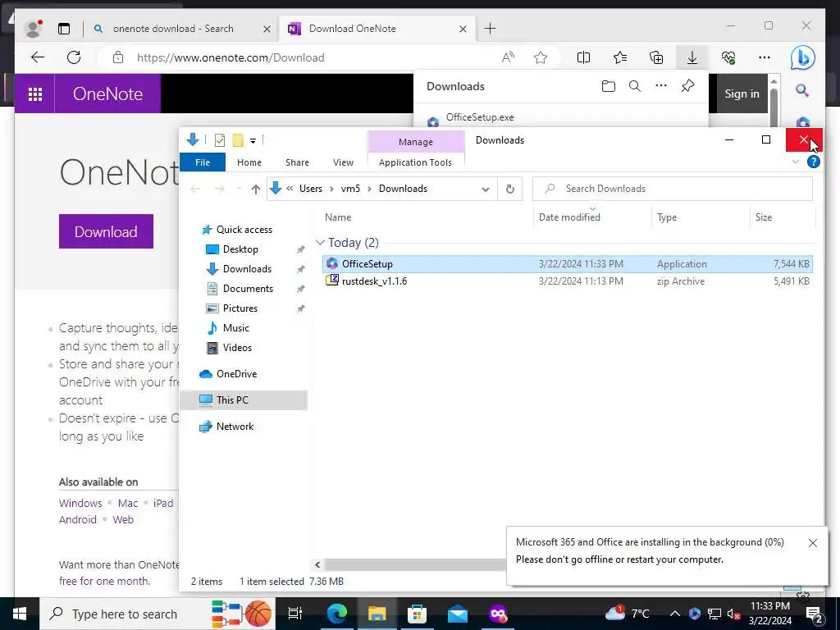The width and height of the screenshot is (840, 630).
Task: Open the Edge tab actions menu icon
Action: point(64,29)
